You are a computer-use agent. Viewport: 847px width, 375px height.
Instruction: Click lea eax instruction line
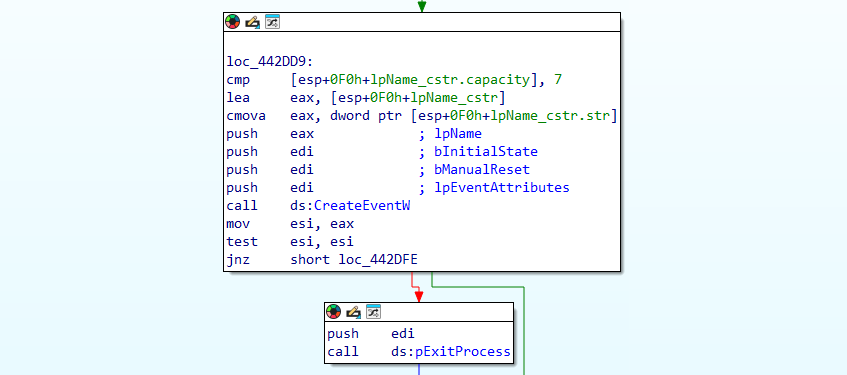pyautogui.click(x=366, y=98)
